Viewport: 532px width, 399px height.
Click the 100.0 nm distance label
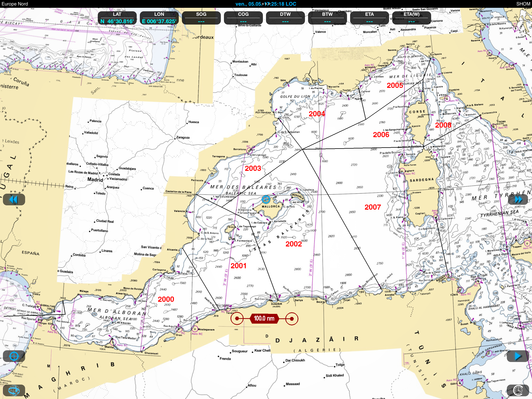point(264,319)
